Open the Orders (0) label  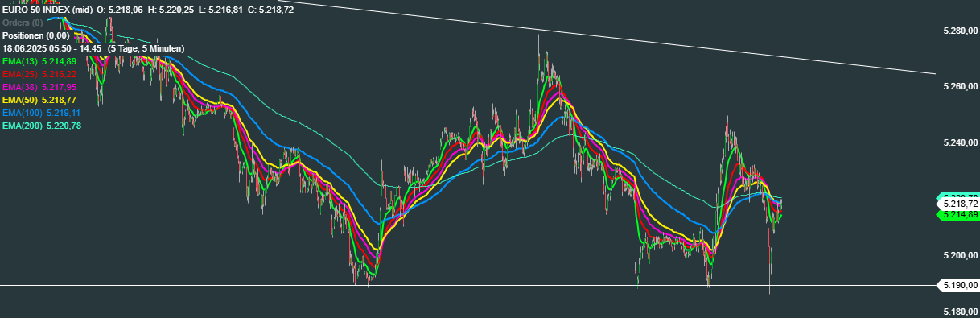click(22, 23)
